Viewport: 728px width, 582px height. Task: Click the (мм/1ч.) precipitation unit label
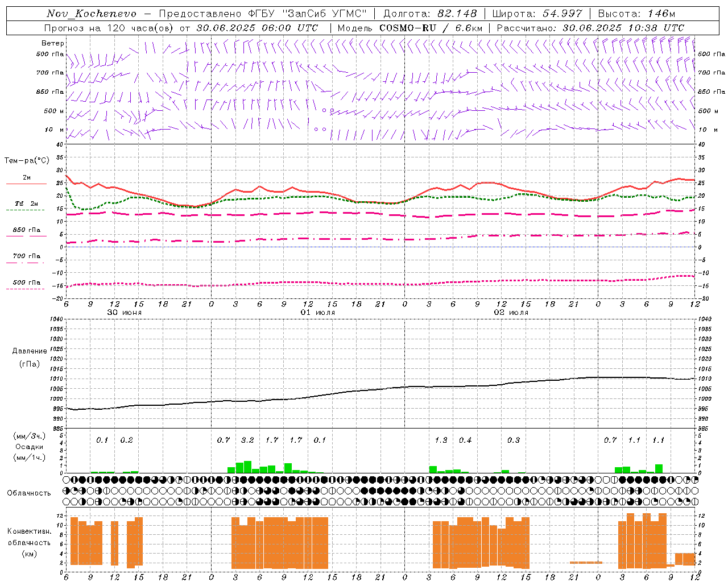click(30, 458)
